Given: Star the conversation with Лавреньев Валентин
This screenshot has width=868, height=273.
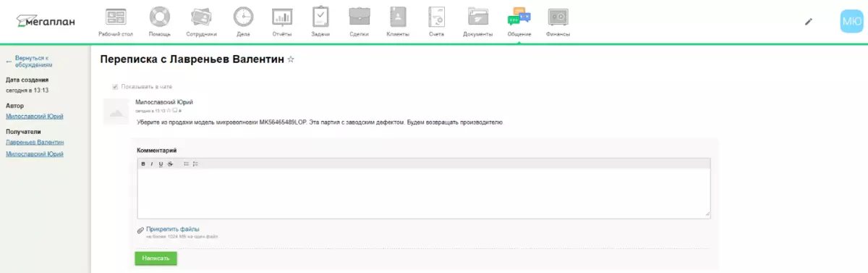Looking at the screenshot, I should (x=291, y=60).
